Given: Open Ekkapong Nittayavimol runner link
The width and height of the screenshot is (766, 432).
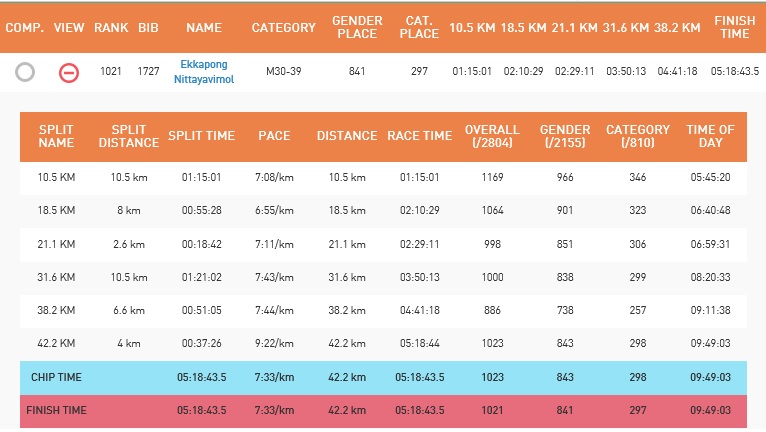Looking at the screenshot, I should point(204,72).
